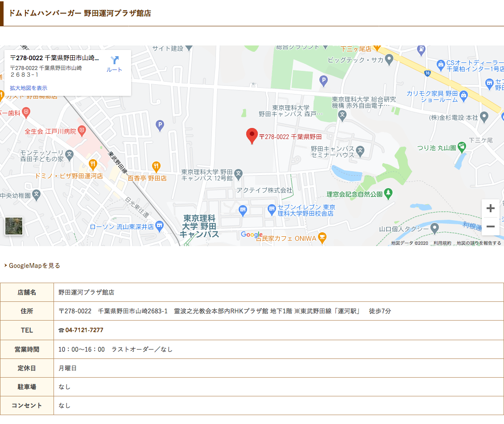
Task: Click 赤外自由電子 research institute school pin
Action: (x=343, y=115)
